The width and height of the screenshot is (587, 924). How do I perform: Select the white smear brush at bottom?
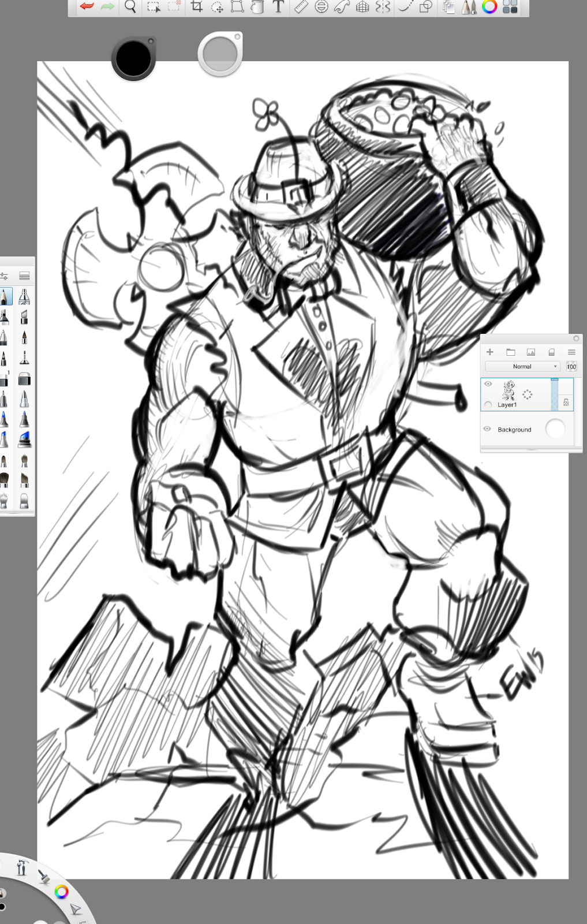point(24,500)
